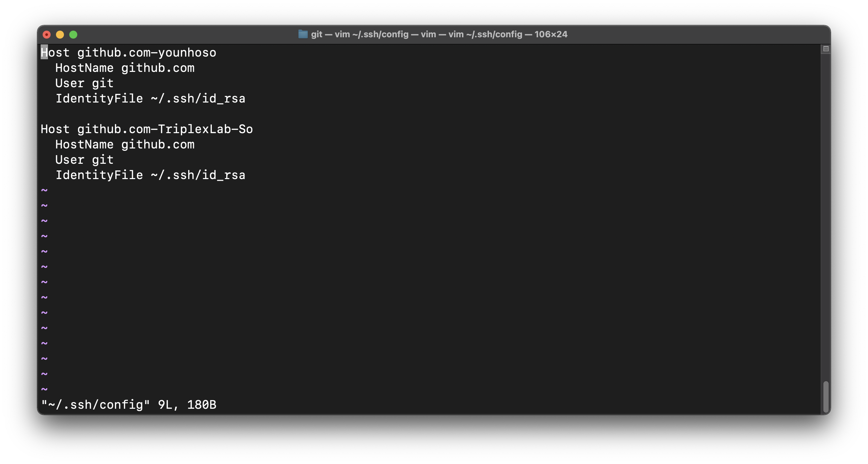Screen dimensions: 868x464
Task: Click the folder proxy icon in title bar
Action: 302,34
